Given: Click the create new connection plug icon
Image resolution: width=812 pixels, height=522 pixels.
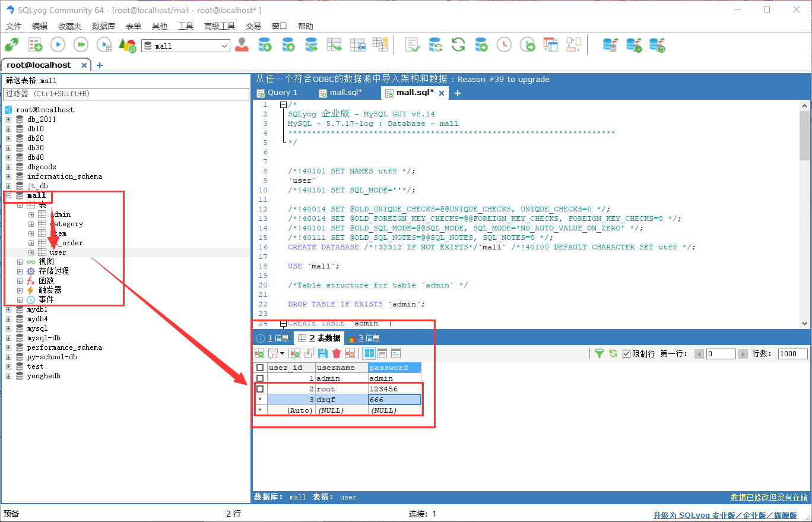Looking at the screenshot, I should pyautogui.click(x=11, y=45).
